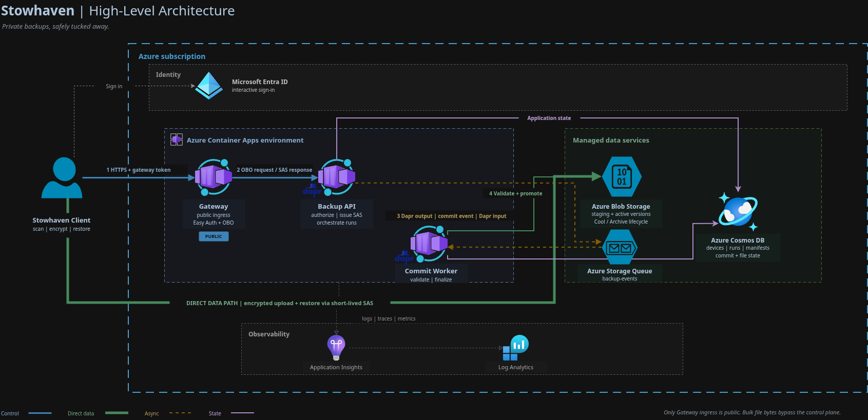868x420 pixels.
Task: Click the "orchestrate runs" caption
Action: (x=337, y=223)
